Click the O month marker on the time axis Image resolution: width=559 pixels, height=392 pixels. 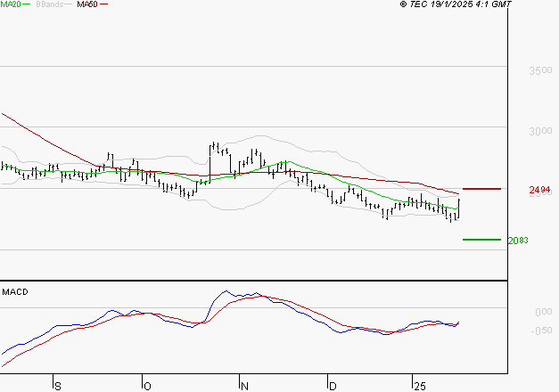(x=146, y=386)
